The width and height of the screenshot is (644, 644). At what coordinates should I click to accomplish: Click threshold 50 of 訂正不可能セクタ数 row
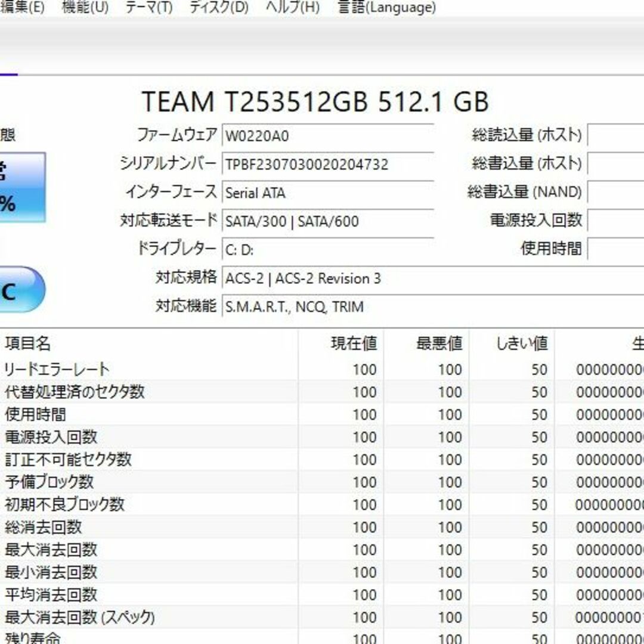539,460
